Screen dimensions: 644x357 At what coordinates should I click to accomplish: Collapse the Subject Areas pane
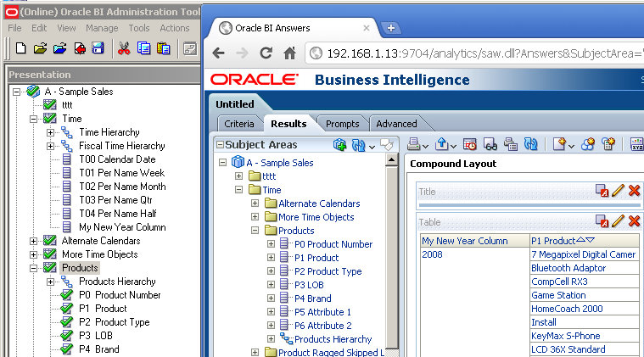[x=220, y=144]
